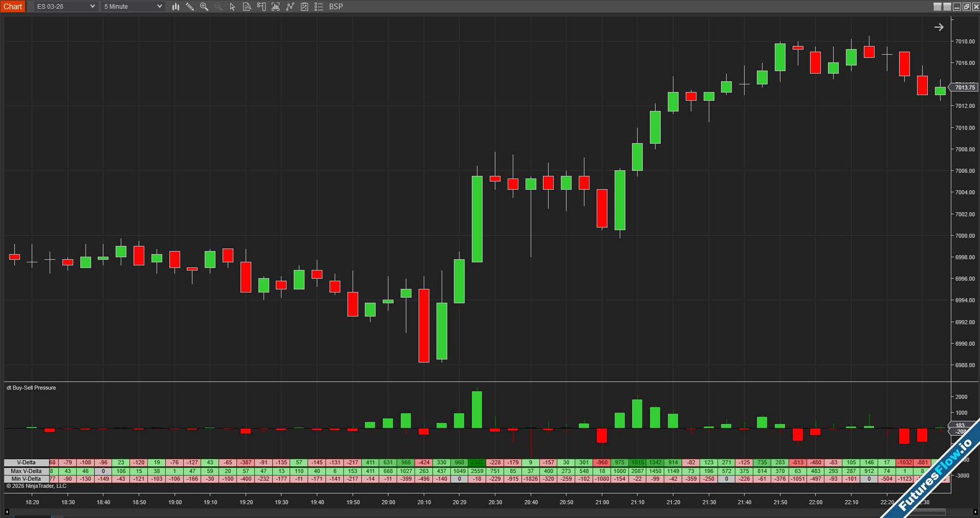Click the horizontal scrollbar left arrow
This screenshot has width=980, height=518.
[x=7, y=512]
